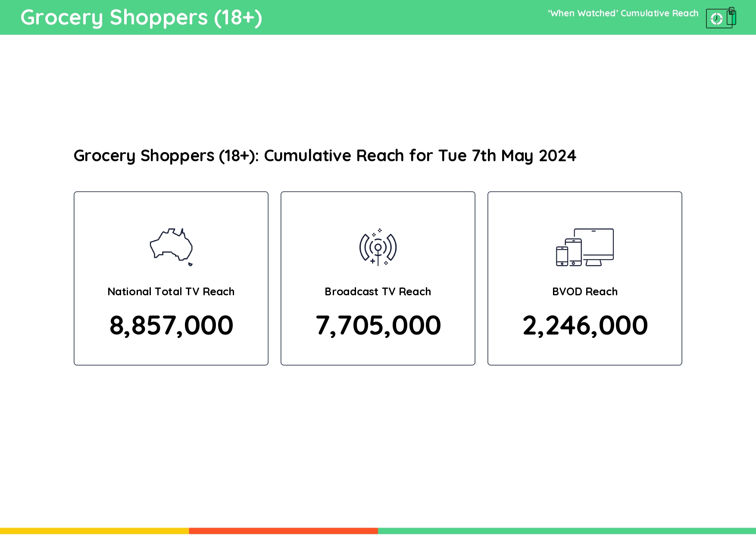This screenshot has width=756, height=535.
Task: Click the orange segment of bottom bar
Action: [283, 531]
